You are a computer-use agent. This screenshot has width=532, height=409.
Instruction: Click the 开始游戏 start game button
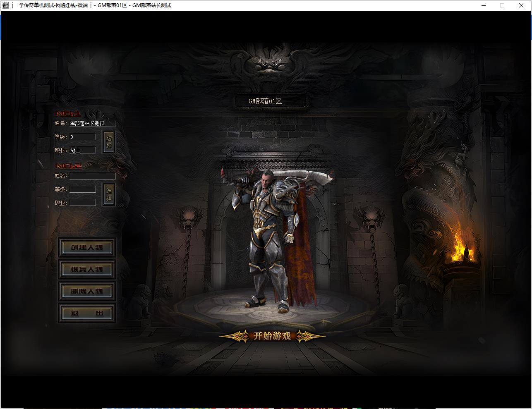click(272, 336)
